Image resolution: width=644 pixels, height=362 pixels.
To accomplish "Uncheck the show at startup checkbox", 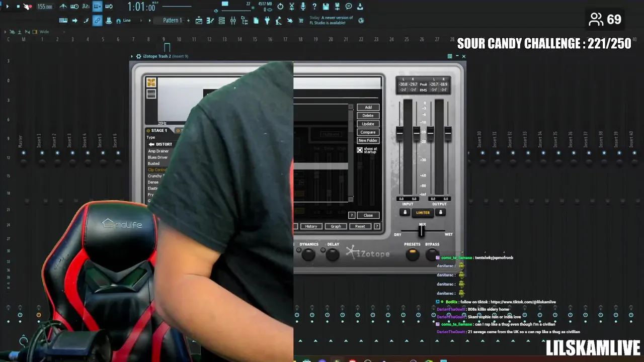I will (360, 150).
